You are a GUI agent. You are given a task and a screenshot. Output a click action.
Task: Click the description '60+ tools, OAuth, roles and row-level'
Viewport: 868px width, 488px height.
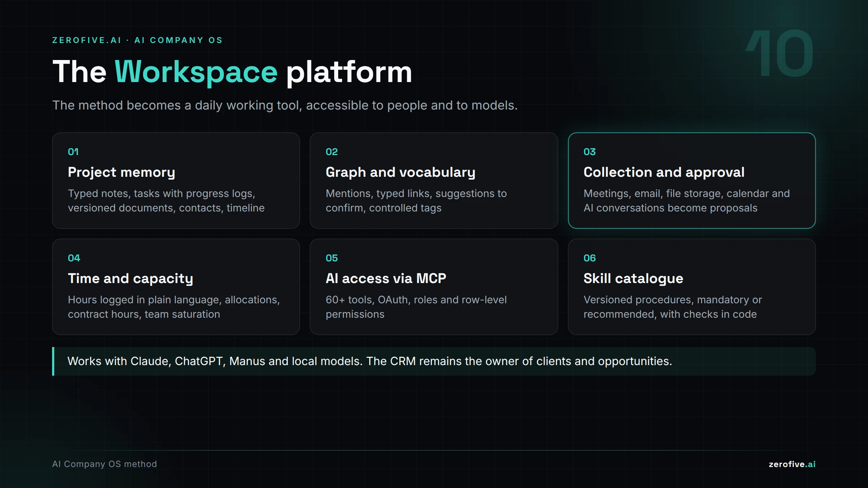coord(416,307)
